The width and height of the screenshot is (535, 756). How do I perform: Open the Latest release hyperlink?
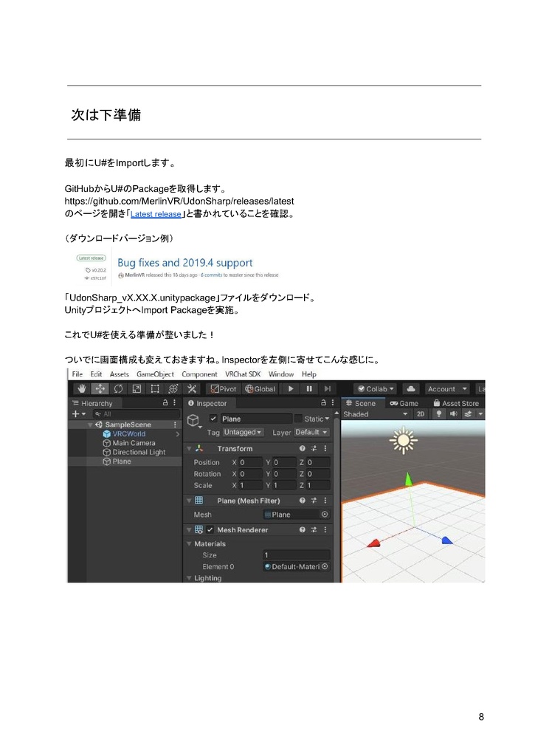coord(156,214)
